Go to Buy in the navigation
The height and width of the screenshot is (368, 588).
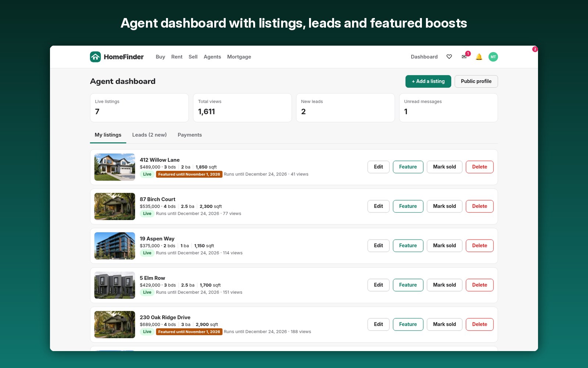click(x=160, y=57)
